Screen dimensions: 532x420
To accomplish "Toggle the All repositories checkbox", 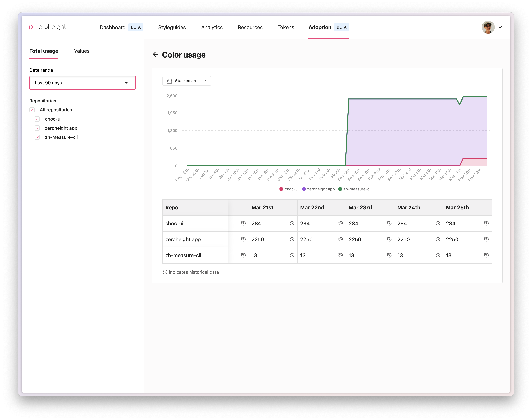I will pyautogui.click(x=32, y=110).
